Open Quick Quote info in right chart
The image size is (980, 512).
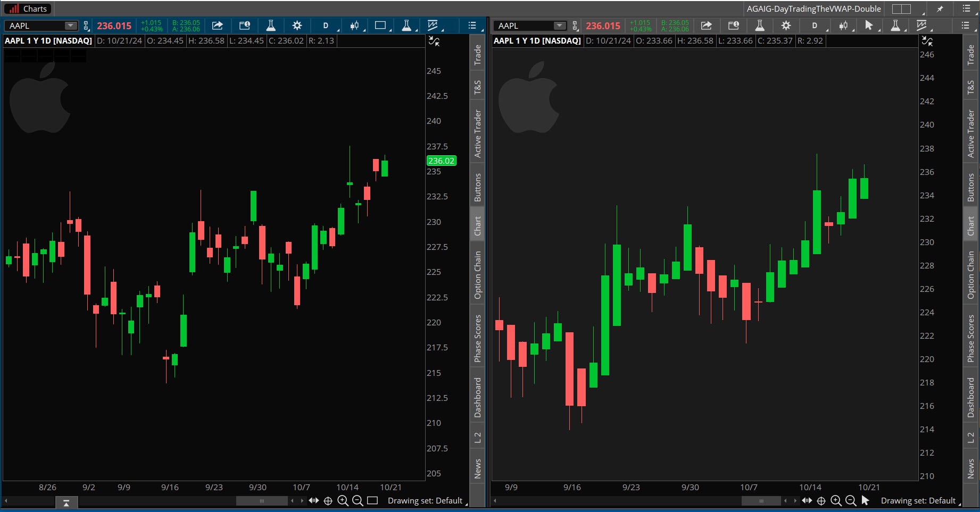click(733, 26)
